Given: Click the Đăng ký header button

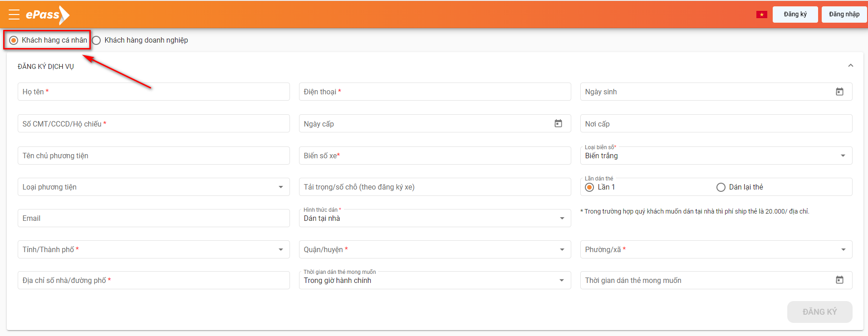Looking at the screenshot, I should pyautogui.click(x=795, y=15).
